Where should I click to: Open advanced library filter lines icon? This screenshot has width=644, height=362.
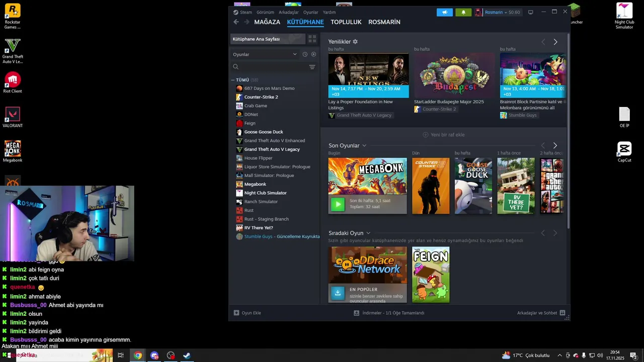[312, 67]
